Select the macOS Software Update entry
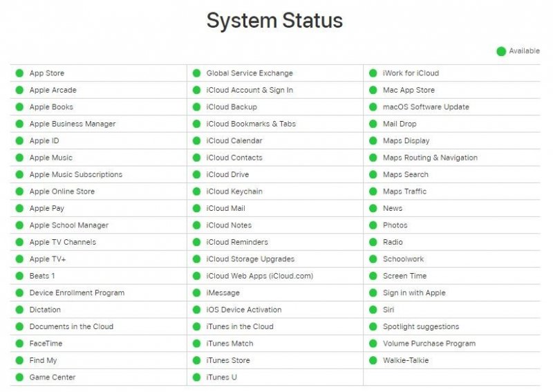 [x=426, y=107]
